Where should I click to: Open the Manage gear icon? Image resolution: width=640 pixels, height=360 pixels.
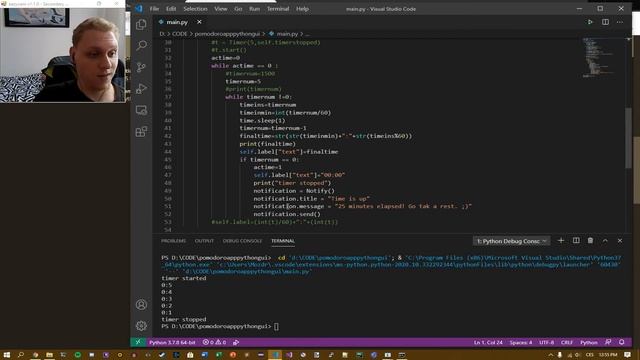(x=141, y=326)
